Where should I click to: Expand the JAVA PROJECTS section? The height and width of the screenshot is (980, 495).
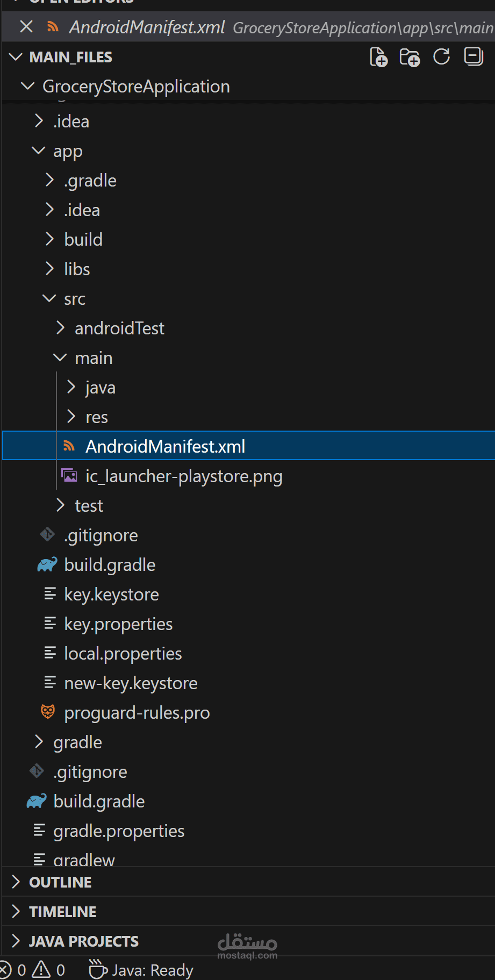[84, 941]
